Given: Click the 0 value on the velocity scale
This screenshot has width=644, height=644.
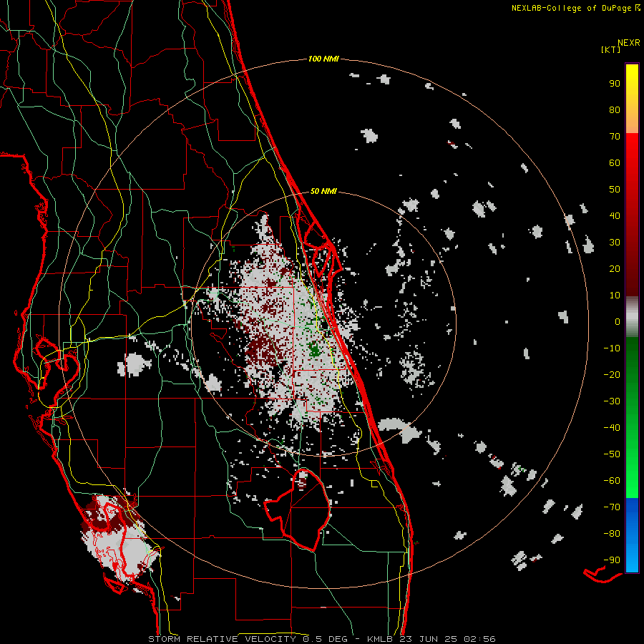Looking at the screenshot, I should [618, 321].
